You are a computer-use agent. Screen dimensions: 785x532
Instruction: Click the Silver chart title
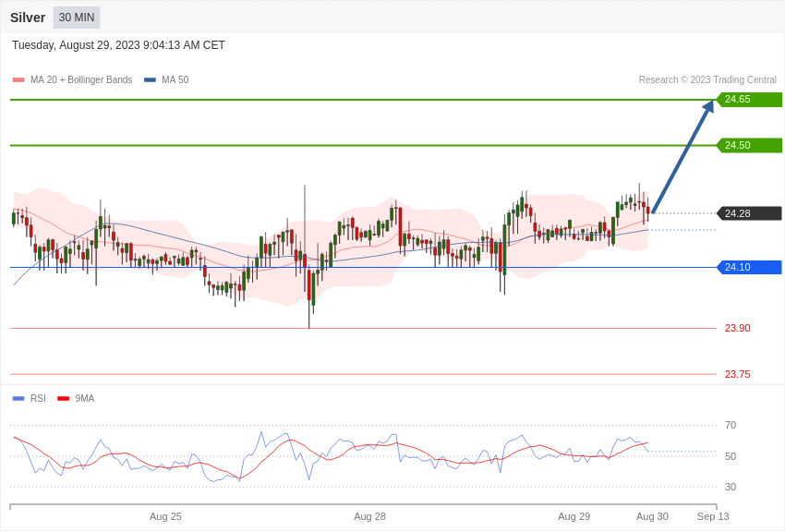28,18
